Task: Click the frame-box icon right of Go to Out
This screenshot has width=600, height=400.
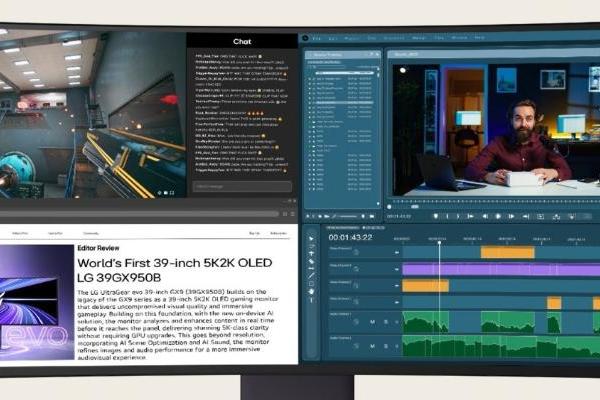Action: click(x=540, y=217)
